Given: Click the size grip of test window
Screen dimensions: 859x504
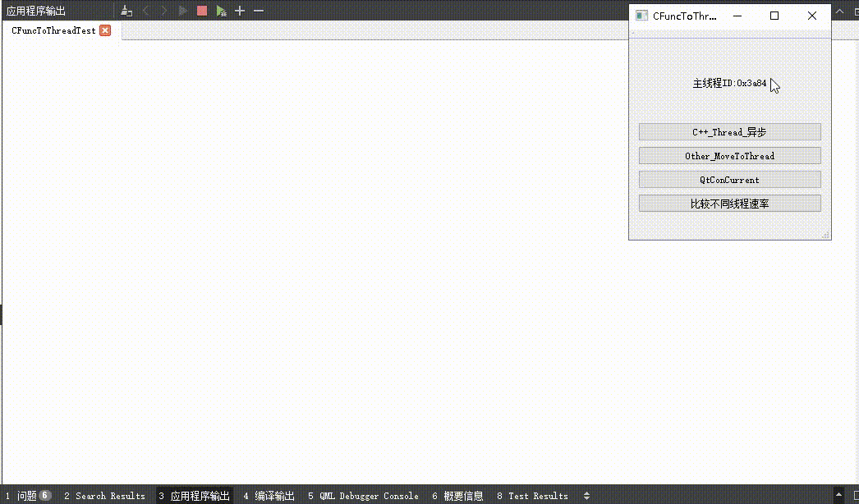Looking at the screenshot, I should click(x=825, y=235).
